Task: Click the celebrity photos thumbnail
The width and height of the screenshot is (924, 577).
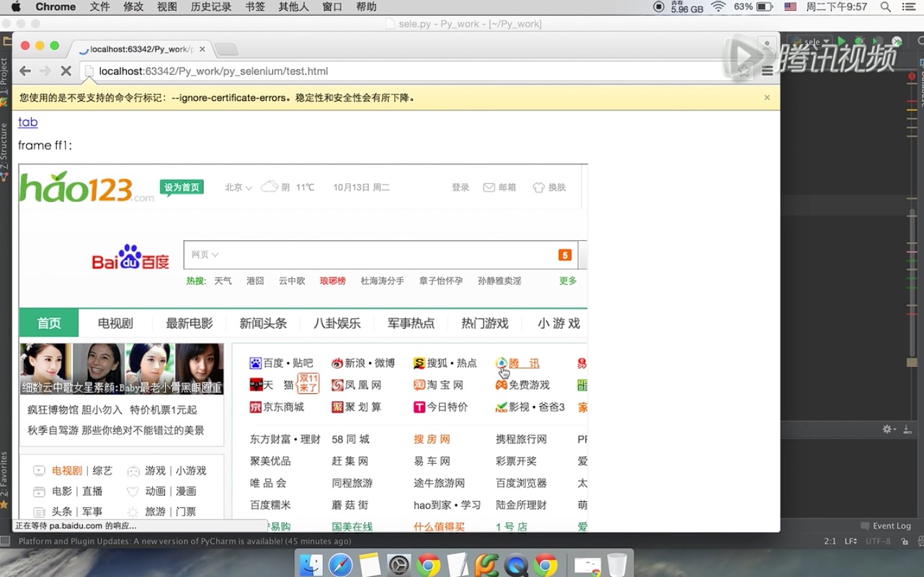Action: click(121, 369)
